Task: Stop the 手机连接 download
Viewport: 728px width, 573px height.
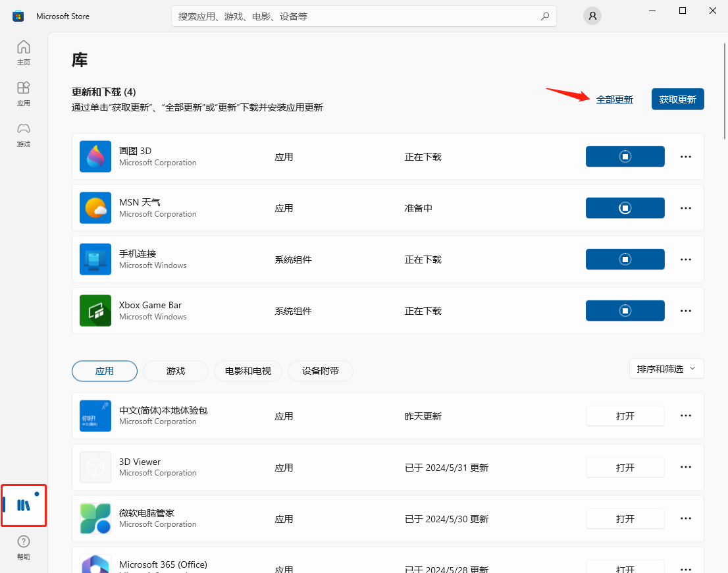Action: point(625,259)
